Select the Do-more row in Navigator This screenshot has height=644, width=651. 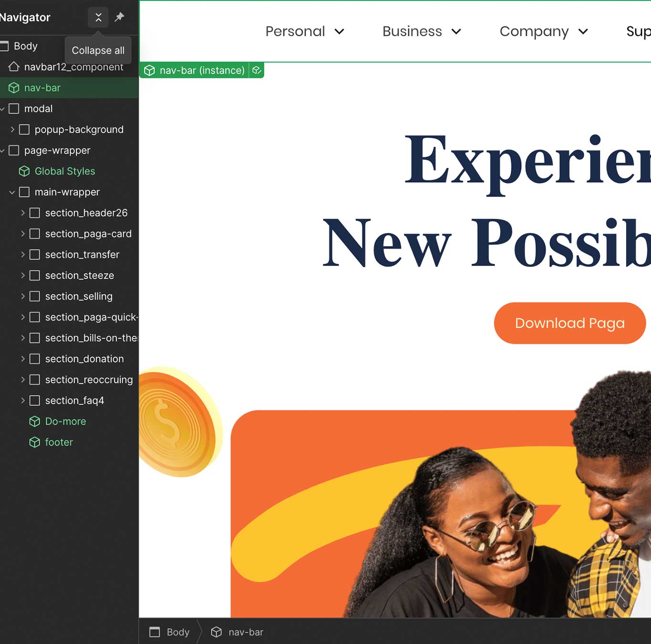(x=69, y=421)
